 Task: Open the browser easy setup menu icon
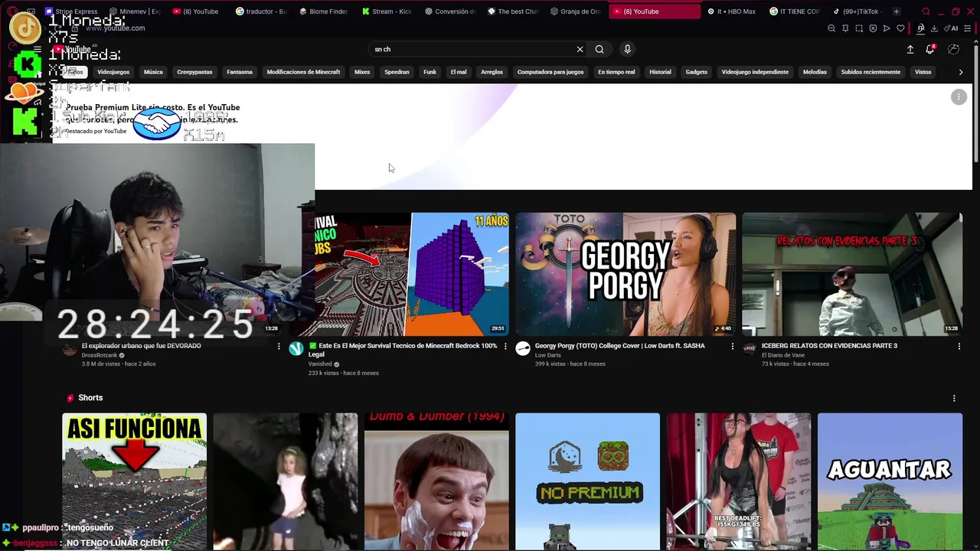[969, 28]
